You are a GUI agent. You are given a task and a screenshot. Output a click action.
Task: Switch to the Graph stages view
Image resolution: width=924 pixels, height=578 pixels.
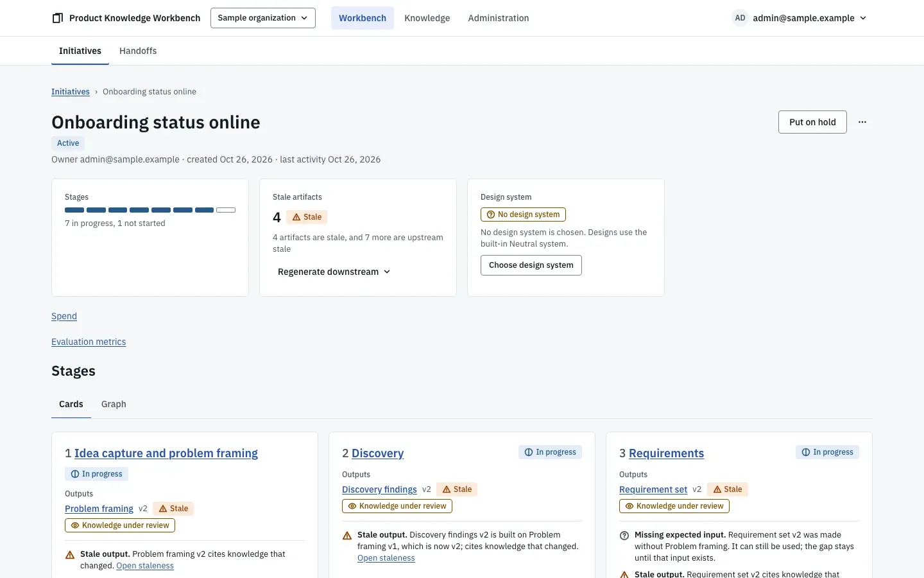114,404
